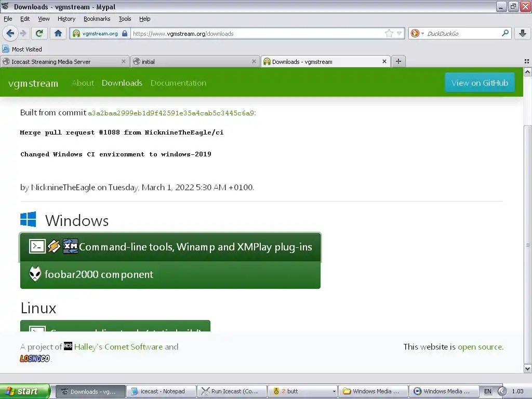Expand hidden system tray icons arrow
The width and height of the screenshot is (532, 399).
(x=502, y=391)
